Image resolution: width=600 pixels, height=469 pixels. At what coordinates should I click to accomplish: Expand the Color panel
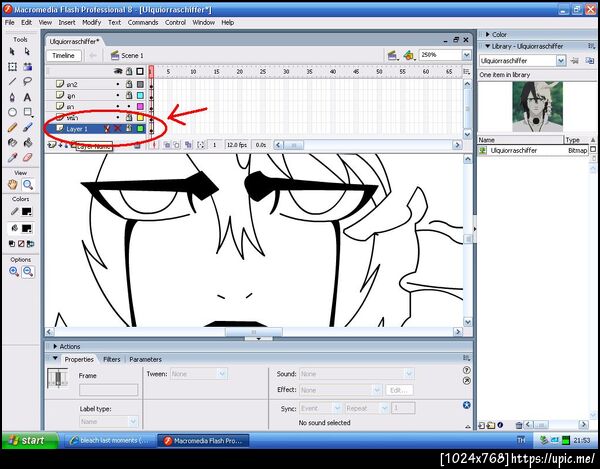[x=488, y=34]
